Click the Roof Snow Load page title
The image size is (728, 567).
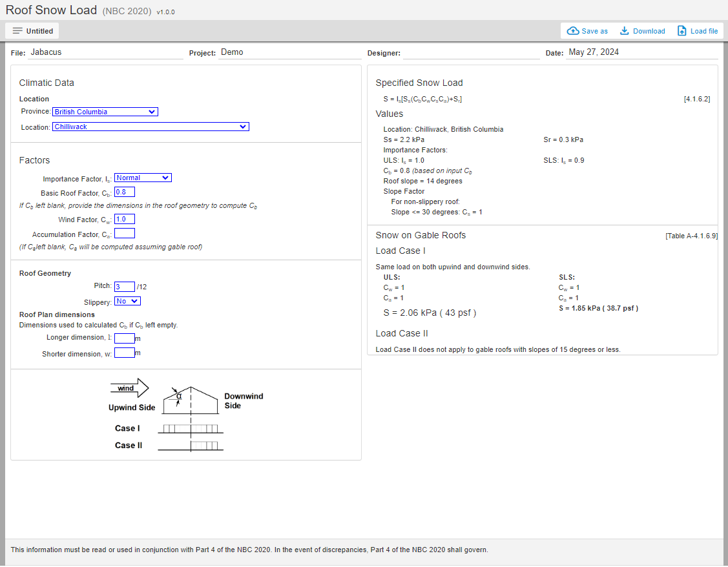pos(51,10)
